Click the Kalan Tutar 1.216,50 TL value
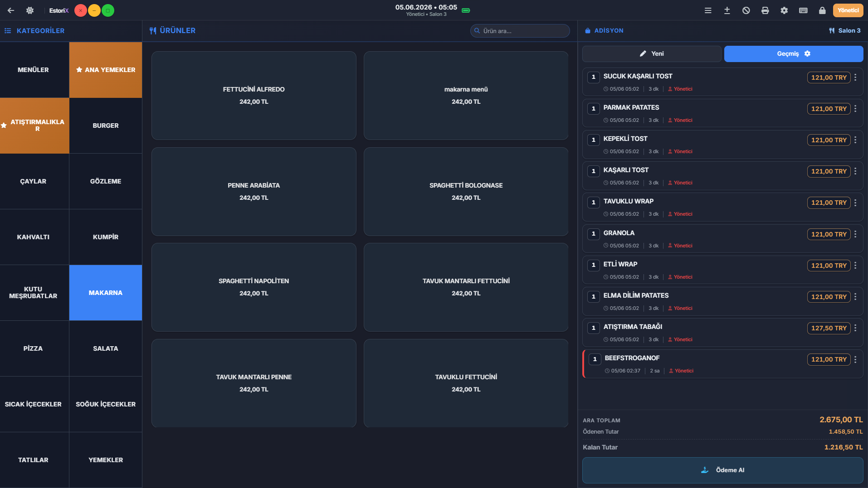868x488 pixels. pyautogui.click(x=844, y=447)
